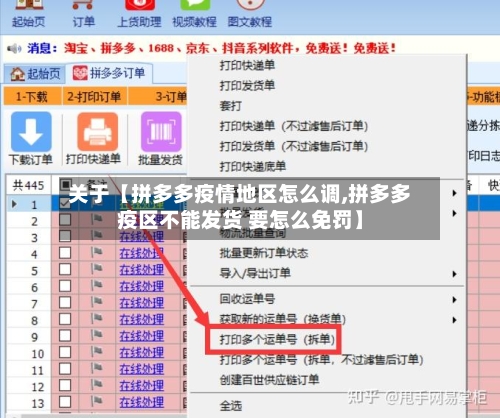This screenshot has width=500, height=418.
Task: Choose 打印发货单 in the context menu
Action: pos(247,86)
